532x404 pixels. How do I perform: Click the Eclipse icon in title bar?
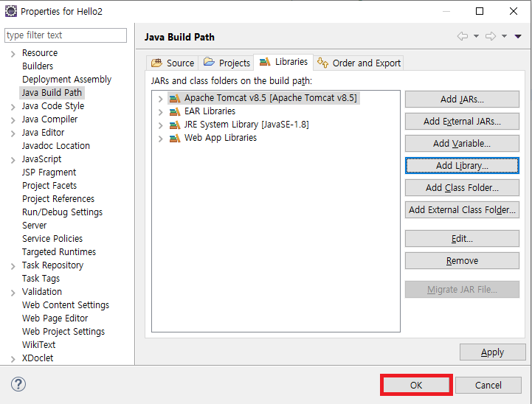tap(11, 11)
